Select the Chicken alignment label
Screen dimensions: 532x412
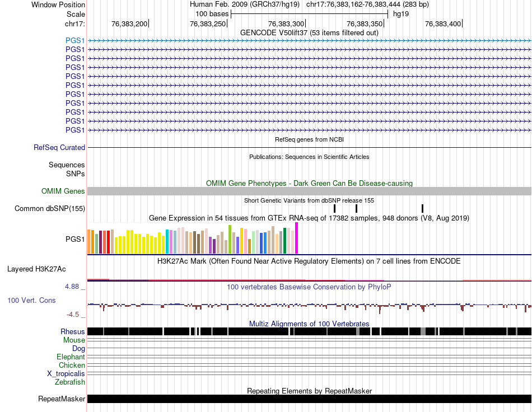[x=72, y=365]
